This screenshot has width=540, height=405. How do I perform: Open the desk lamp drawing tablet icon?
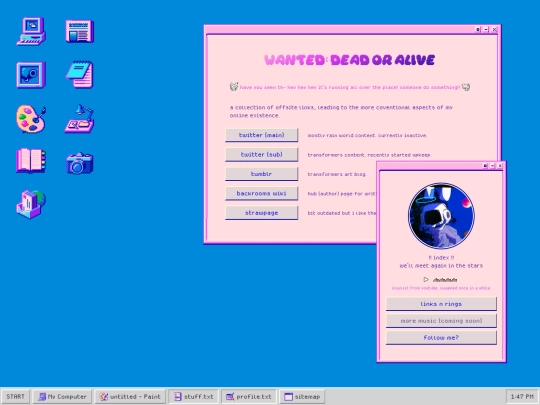click(80, 118)
